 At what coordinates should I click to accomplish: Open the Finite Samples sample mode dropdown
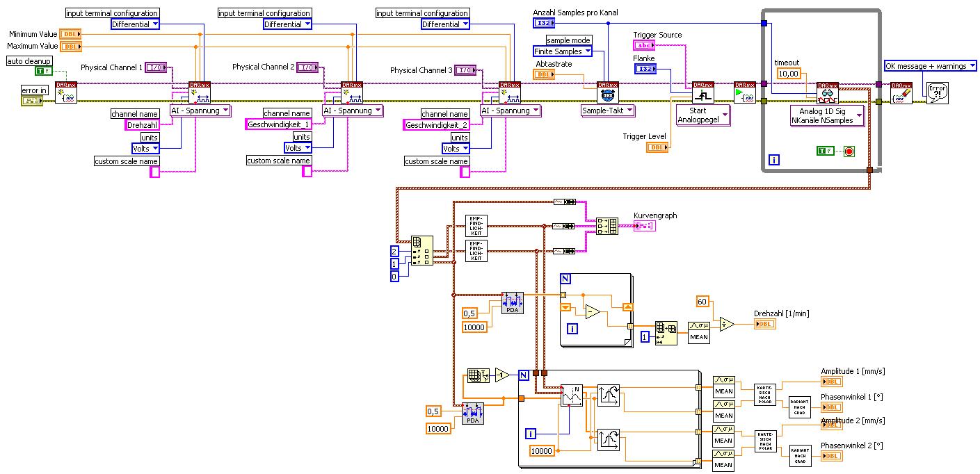[563, 51]
